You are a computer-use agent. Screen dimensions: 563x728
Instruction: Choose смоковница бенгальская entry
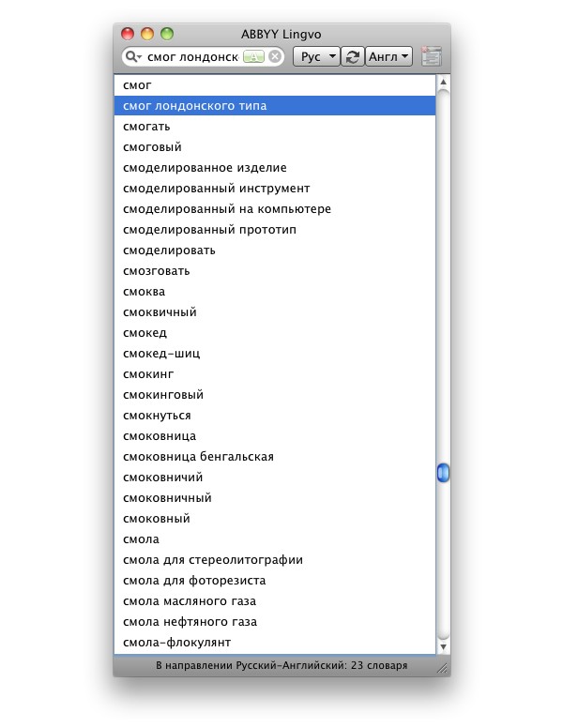198,457
